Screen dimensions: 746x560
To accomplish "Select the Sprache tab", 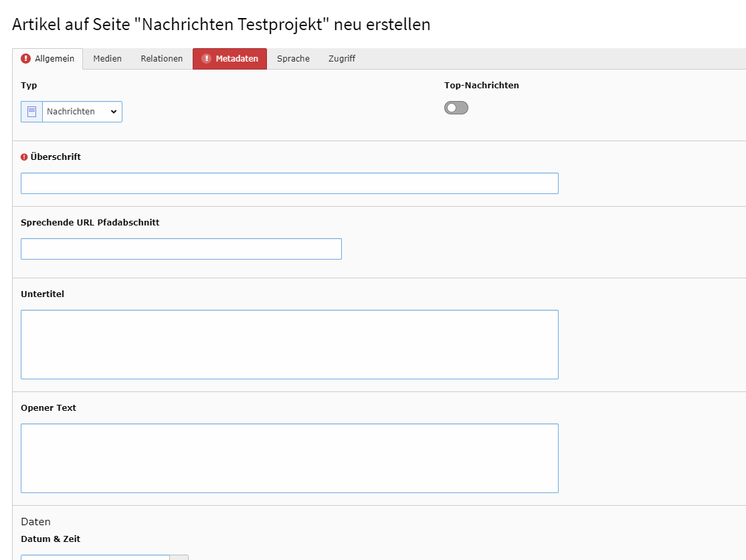I will coord(293,59).
